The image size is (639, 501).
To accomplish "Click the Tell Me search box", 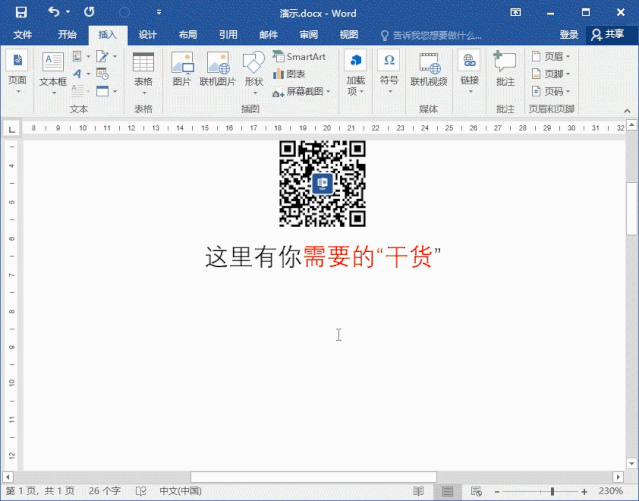I will [432, 36].
